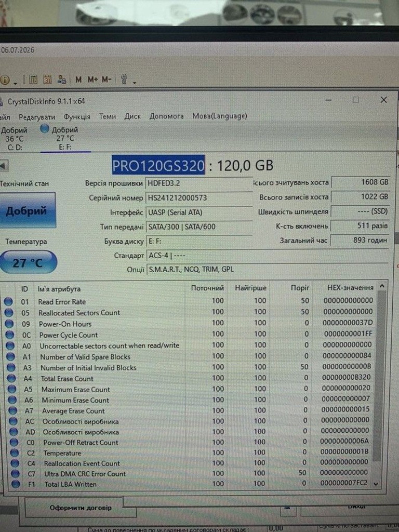This screenshot has width=399, height=532.
Task: Open the Допомога menu
Action: click(167, 116)
